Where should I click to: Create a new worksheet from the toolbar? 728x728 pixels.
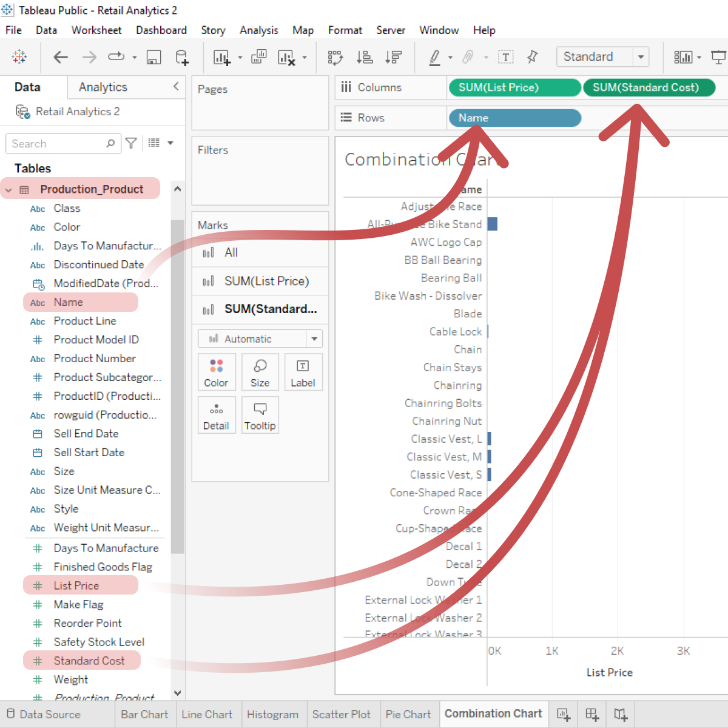[221, 57]
